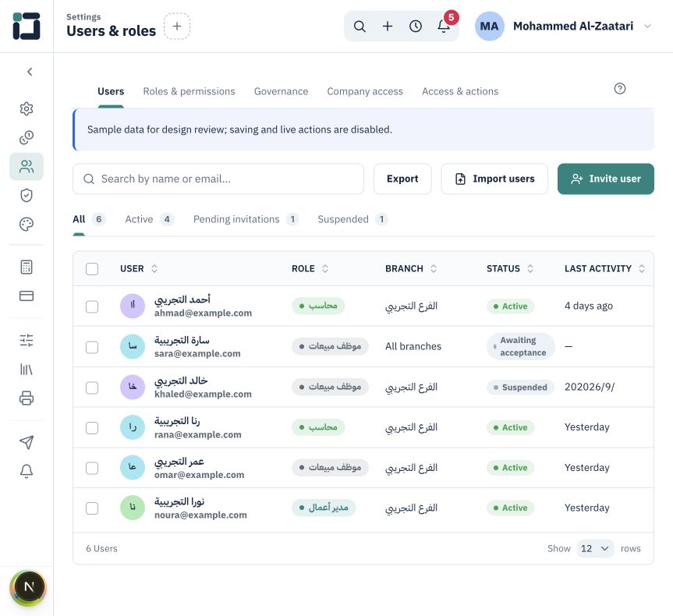
Task: Select the checkbox for omar@example.com
Action: pyautogui.click(x=92, y=468)
